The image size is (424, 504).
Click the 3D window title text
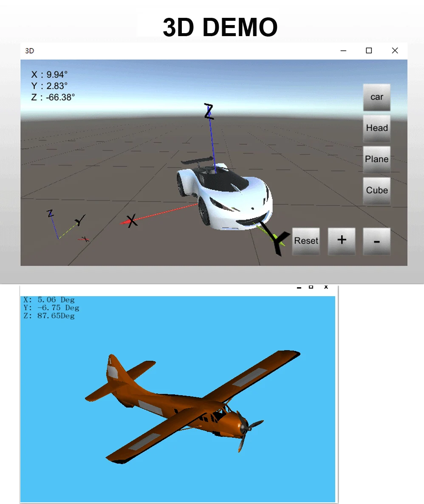pyautogui.click(x=30, y=51)
